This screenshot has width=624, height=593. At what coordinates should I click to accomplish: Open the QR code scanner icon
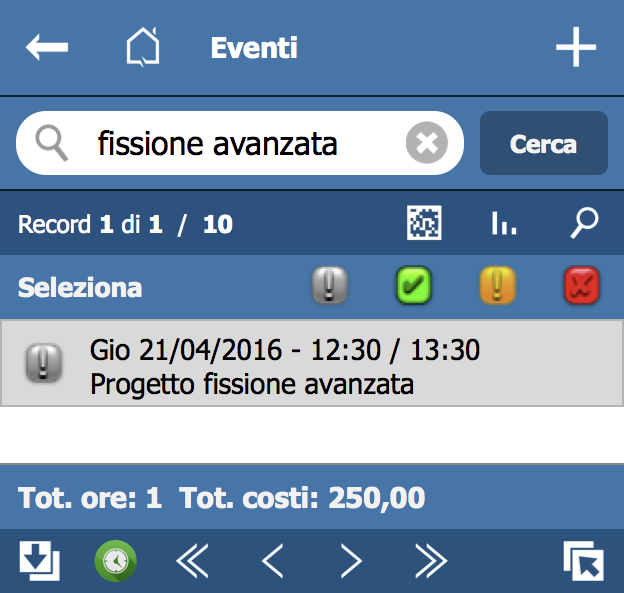[424, 223]
